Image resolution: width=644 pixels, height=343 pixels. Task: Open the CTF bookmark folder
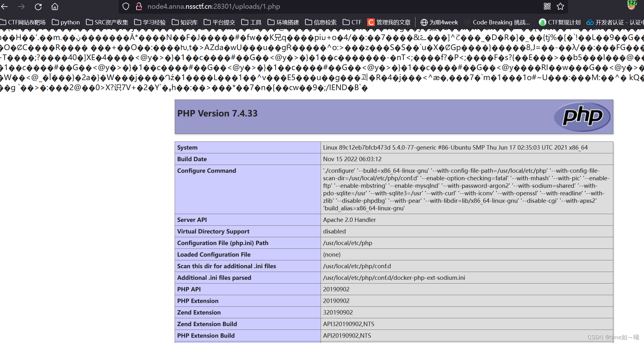click(352, 22)
